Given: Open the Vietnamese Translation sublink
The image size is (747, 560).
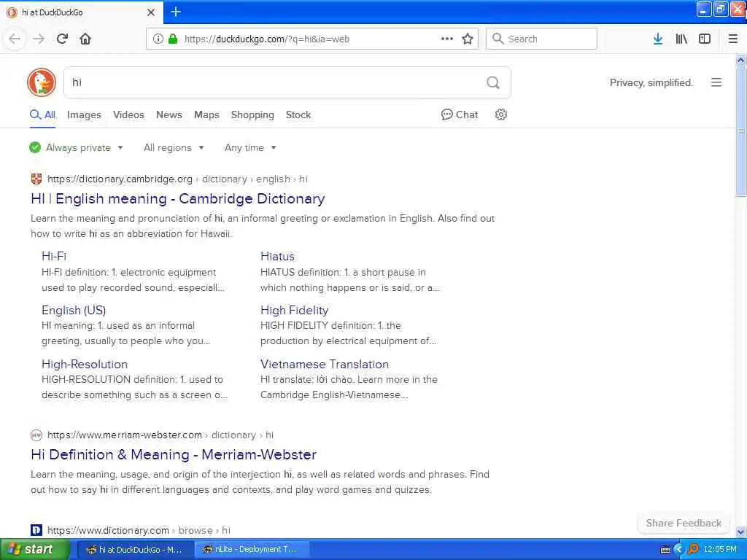Looking at the screenshot, I should pos(325,365).
